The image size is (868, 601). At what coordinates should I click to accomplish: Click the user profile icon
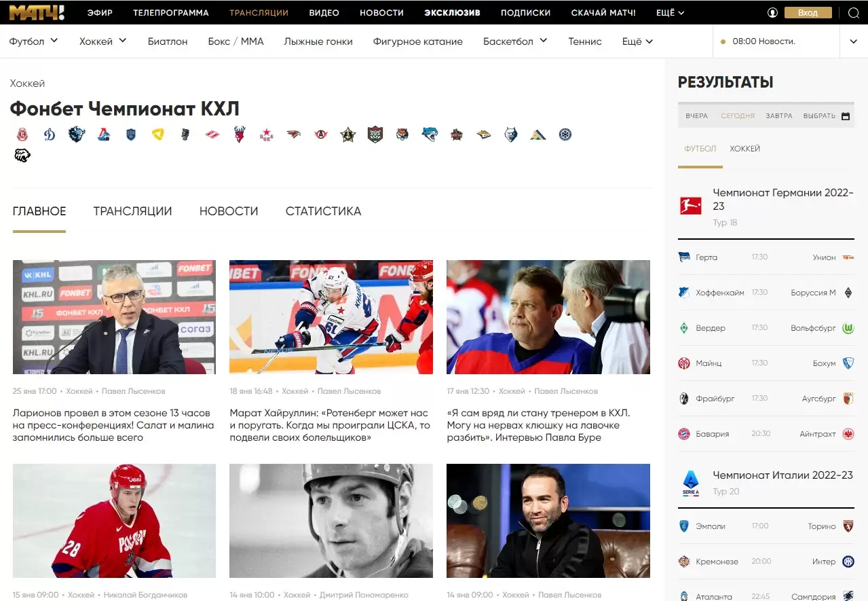pos(772,13)
